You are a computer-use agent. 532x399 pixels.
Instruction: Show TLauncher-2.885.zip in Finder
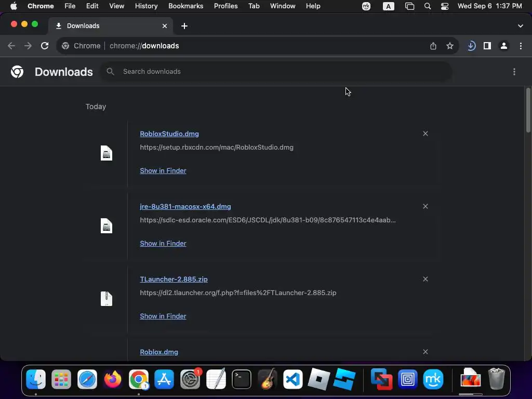pyautogui.click(x=163, y=316)
